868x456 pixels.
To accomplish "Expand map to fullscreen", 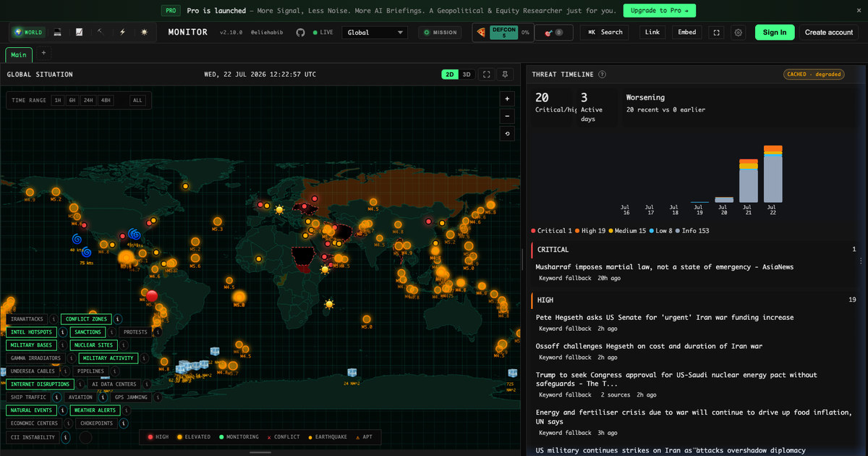I will point(487,75).
